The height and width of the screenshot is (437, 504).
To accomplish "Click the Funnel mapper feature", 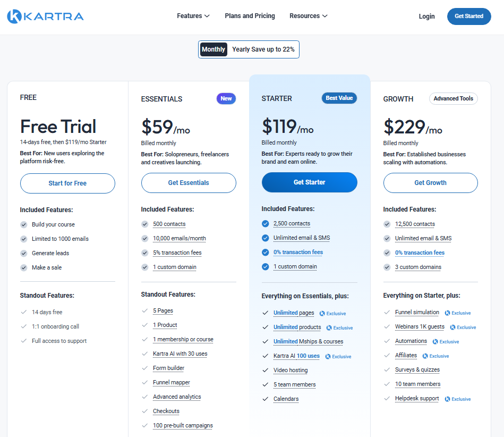I will click(x=172, y=382).
